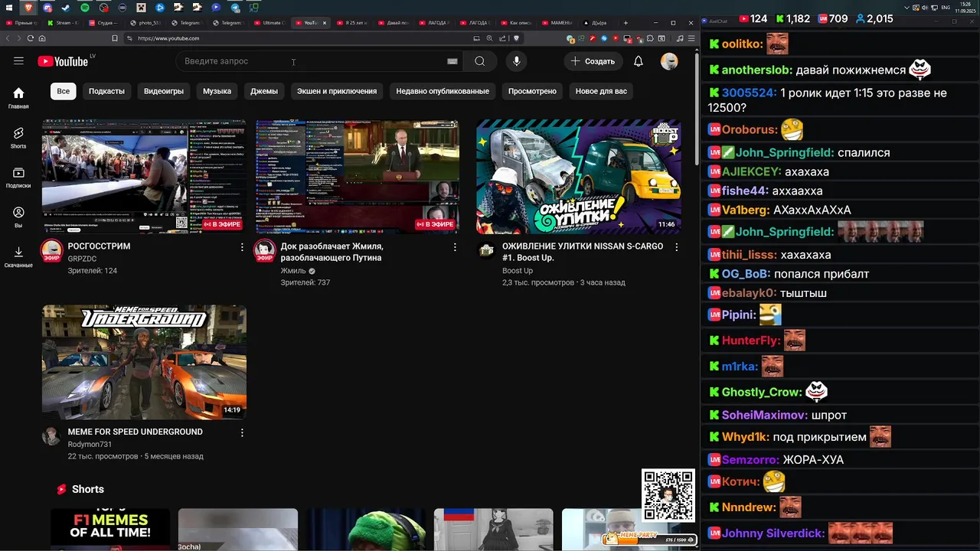Open Nissan S-Cargo video thumbnail
980x551 pixels.
(578, 176)
